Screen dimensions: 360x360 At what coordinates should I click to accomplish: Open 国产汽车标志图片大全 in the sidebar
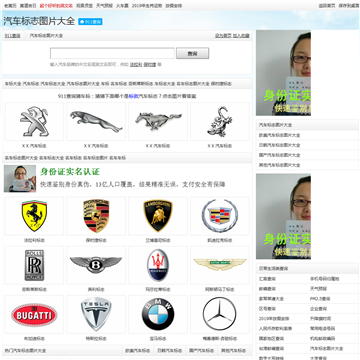280,155
